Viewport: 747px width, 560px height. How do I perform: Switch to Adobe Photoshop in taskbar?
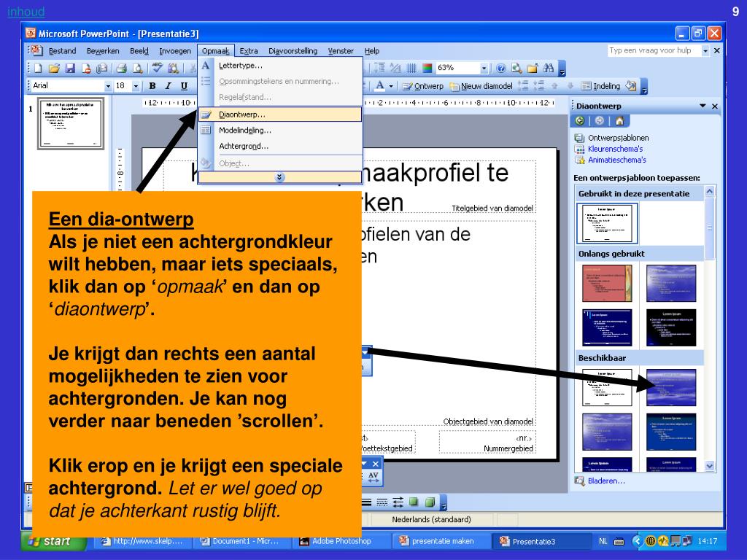[x=340, y=542]
